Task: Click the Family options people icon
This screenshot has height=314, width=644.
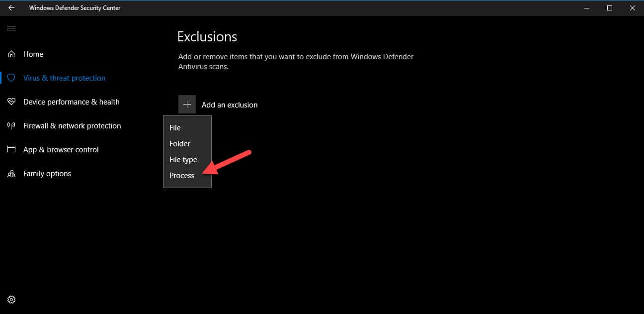Action: click(11, 174)
